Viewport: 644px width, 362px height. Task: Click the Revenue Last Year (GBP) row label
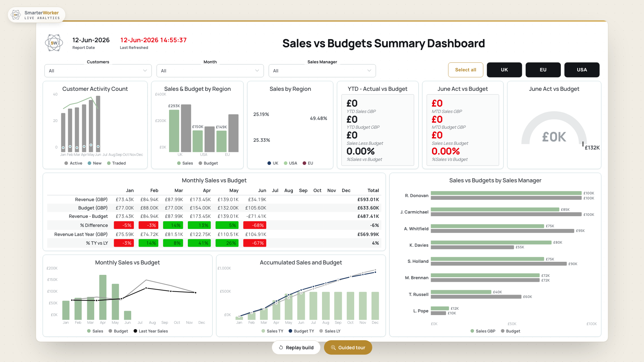tap(81, 234)
